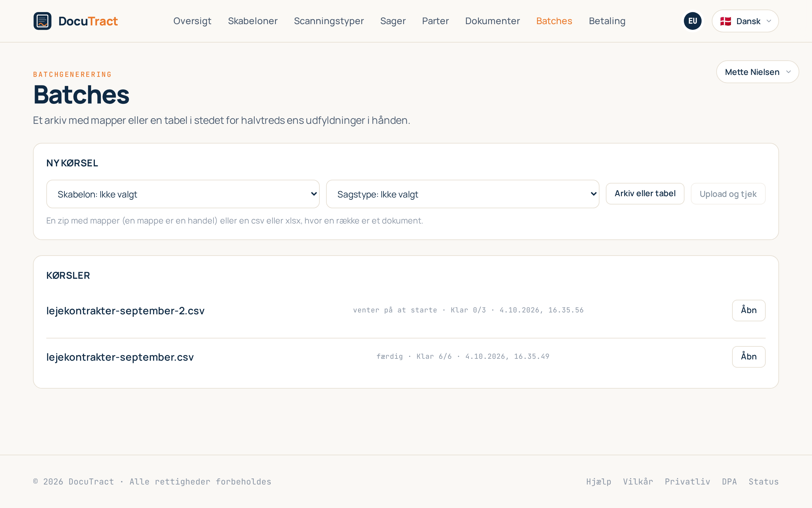Navigate to Sager

coord(393,21)
